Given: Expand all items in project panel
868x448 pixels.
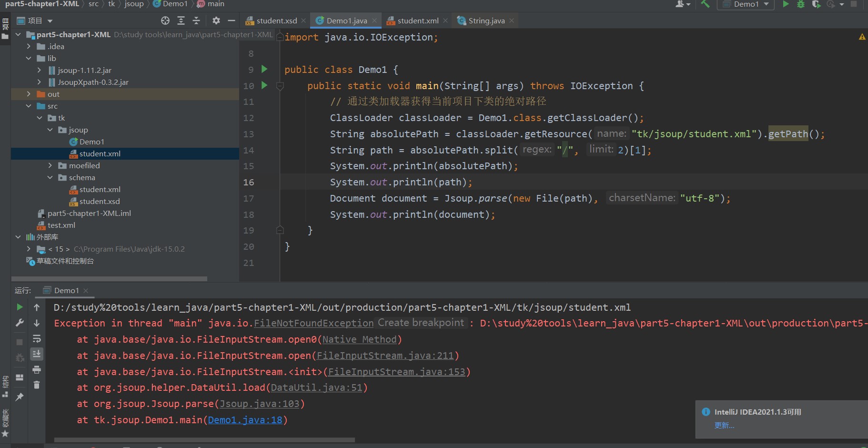Looking at the screenshot, I should pyautogui.click(x=181, y=20).
